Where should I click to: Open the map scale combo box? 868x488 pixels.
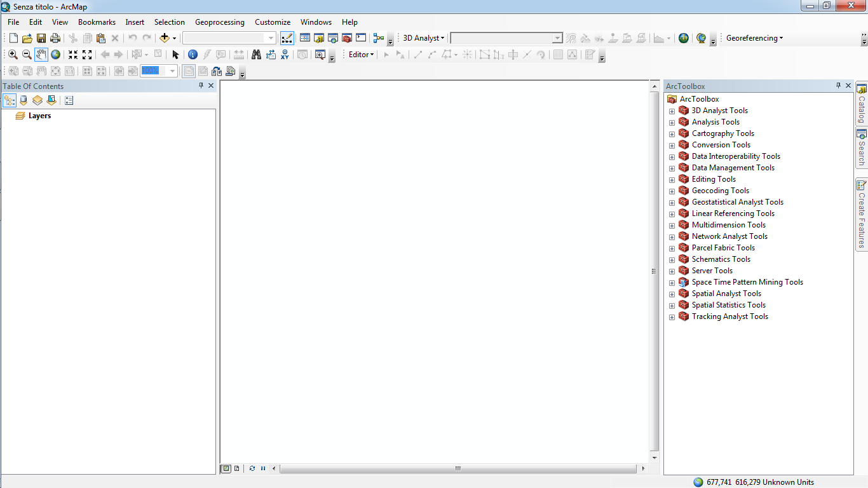click(x=229, y=38)
